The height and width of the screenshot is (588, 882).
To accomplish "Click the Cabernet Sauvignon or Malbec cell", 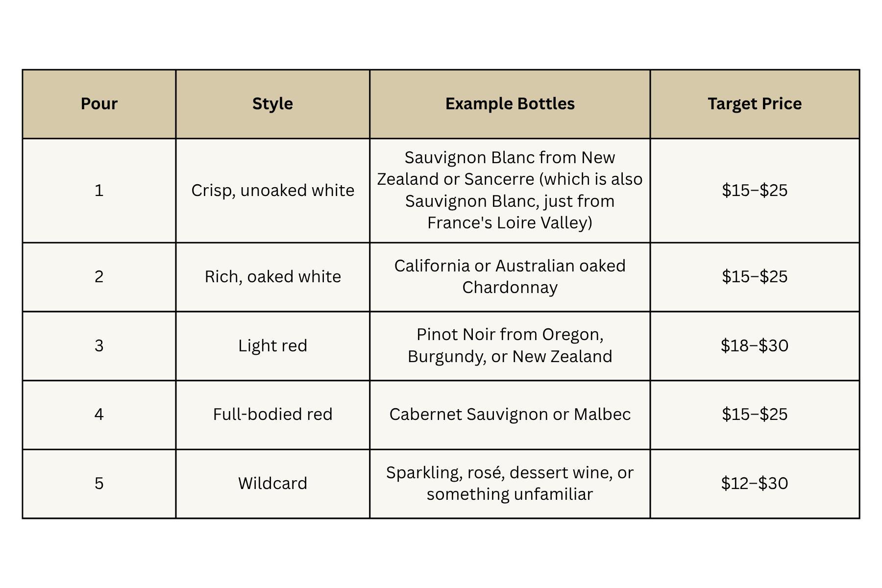I will [x=510, y=415].
